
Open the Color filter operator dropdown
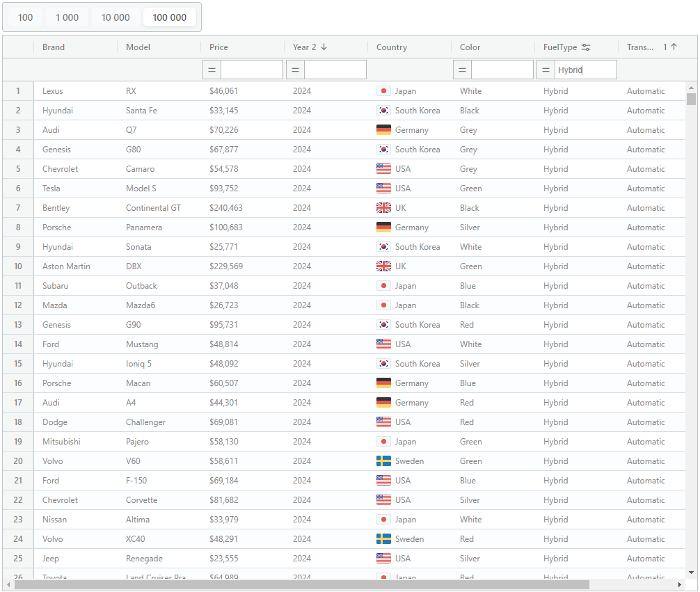pos(463,70)
